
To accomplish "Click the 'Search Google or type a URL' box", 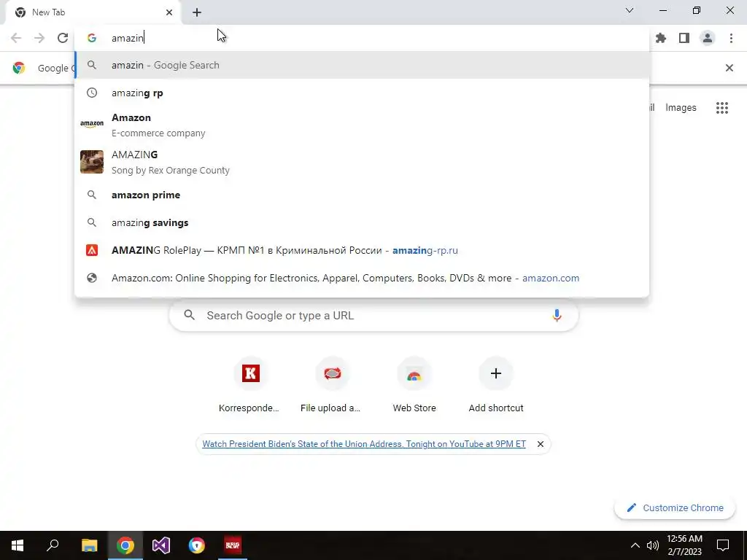I will (x=374, y=315).
